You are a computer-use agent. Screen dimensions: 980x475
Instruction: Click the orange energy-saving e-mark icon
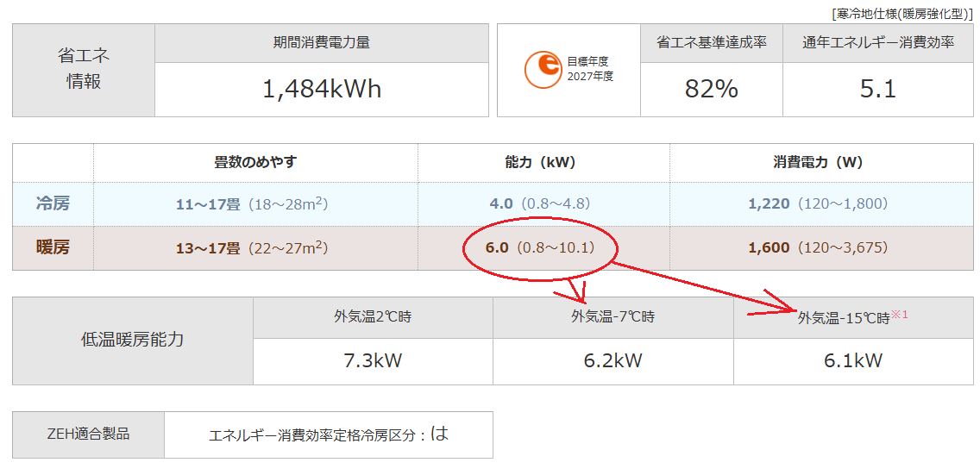coord(543,70)
